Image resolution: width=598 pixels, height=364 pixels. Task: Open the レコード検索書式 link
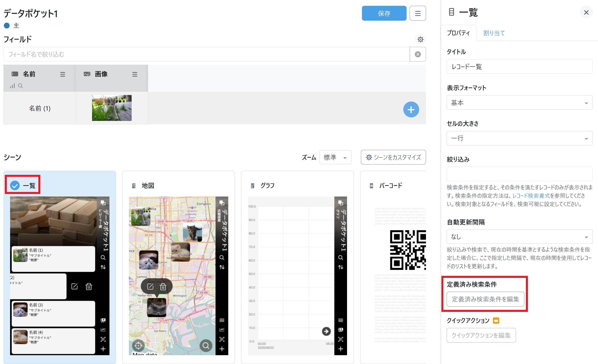point(531,196)
